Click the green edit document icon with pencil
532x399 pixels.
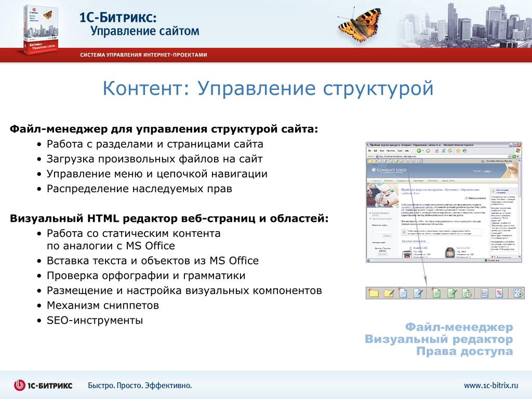click(452, 293)
